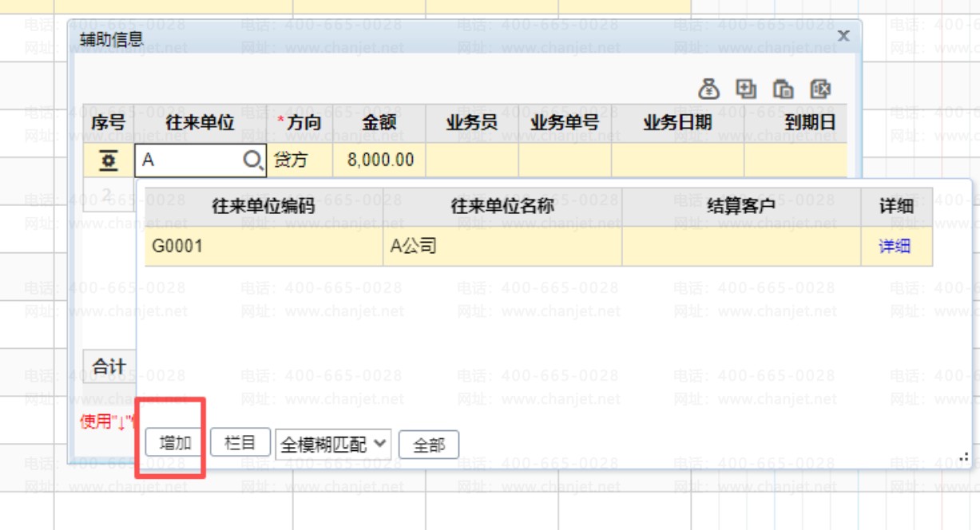Click the money bag icon
The image size is (980, 530).
[709, 89]
